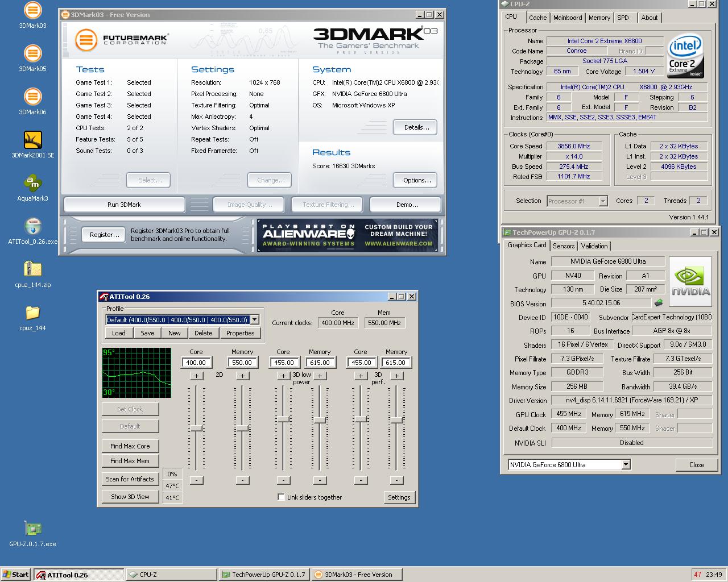Switch to CPU-Z in the taskbar

coord(172,575)
